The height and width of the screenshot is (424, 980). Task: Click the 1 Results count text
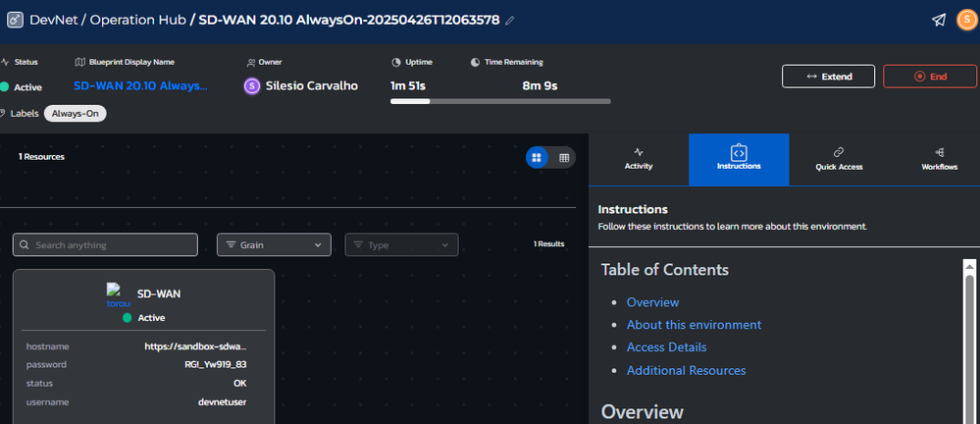point(548,243)
